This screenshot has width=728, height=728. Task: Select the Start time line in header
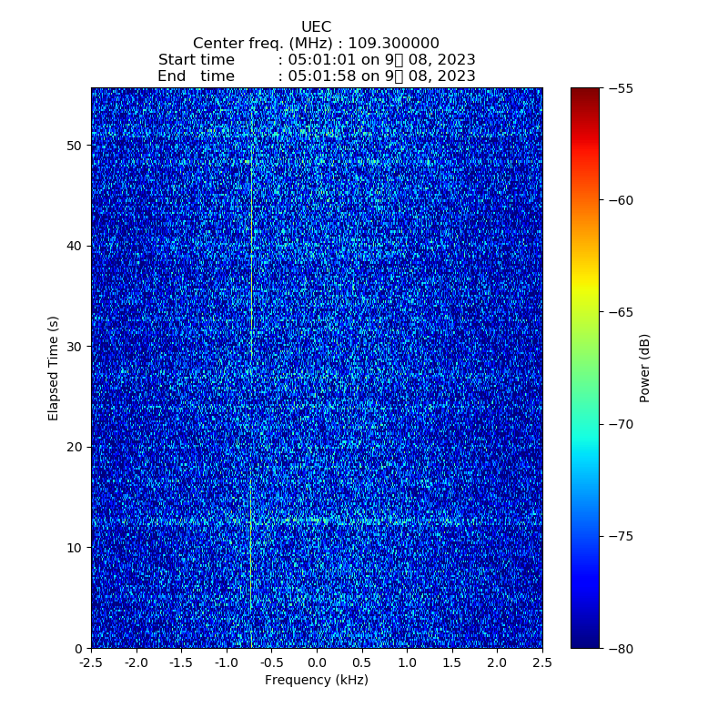pyautogui.click(x=316, y=60)
